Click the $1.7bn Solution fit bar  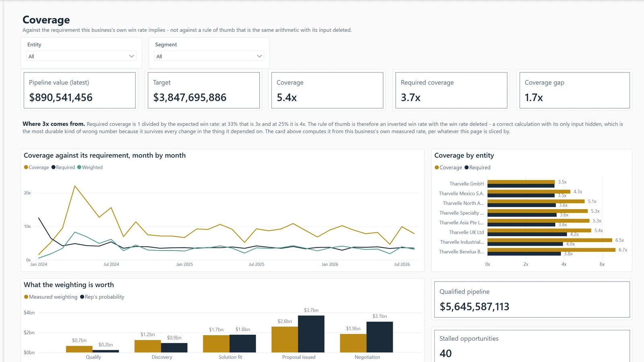(216, 344)
